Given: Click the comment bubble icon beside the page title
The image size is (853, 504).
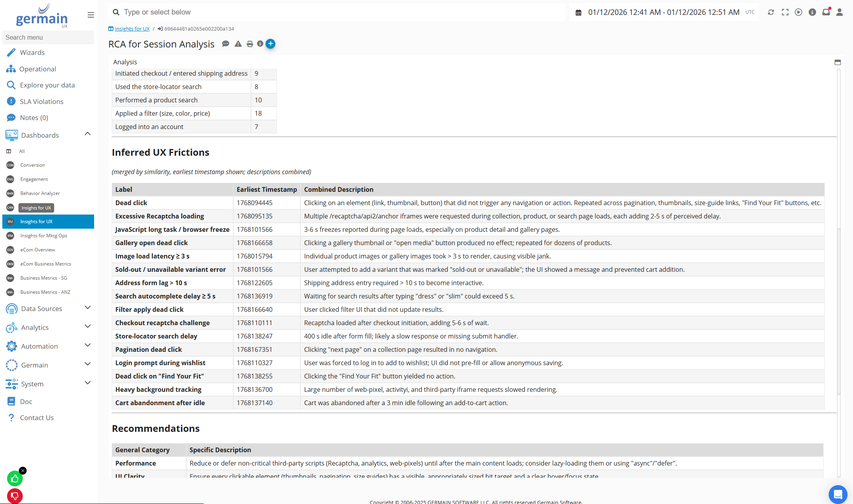Looking at the screenshot, I should pos(226,44).
